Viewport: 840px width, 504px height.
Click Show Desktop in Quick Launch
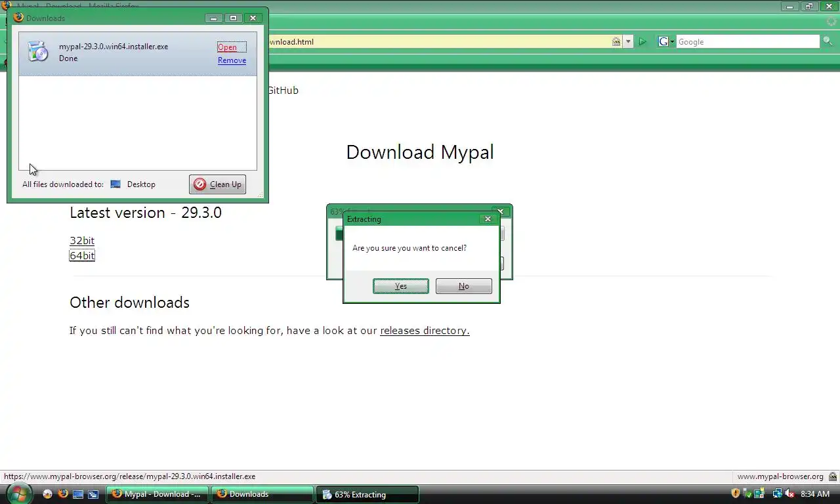coord(78,494)
